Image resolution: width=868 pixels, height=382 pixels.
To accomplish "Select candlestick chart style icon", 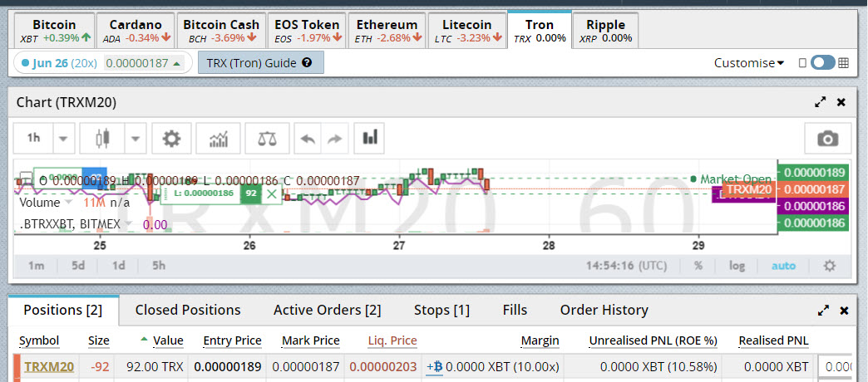I will tap(102, 138).
